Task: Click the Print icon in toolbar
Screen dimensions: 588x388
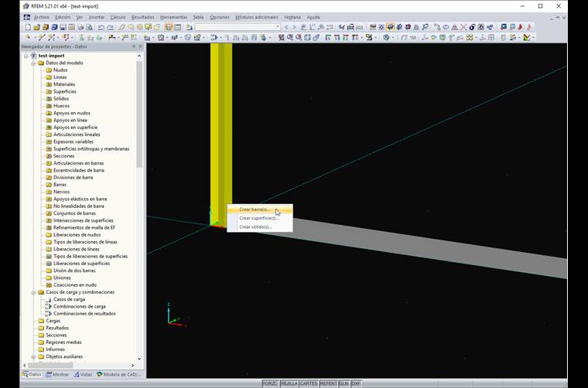Action: 80,27
